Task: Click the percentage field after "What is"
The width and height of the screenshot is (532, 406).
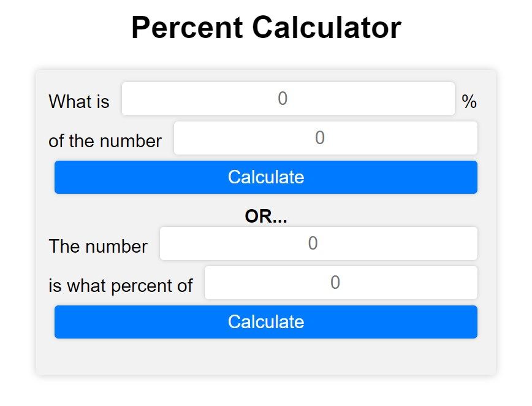Action: click(x=288, y=99)
